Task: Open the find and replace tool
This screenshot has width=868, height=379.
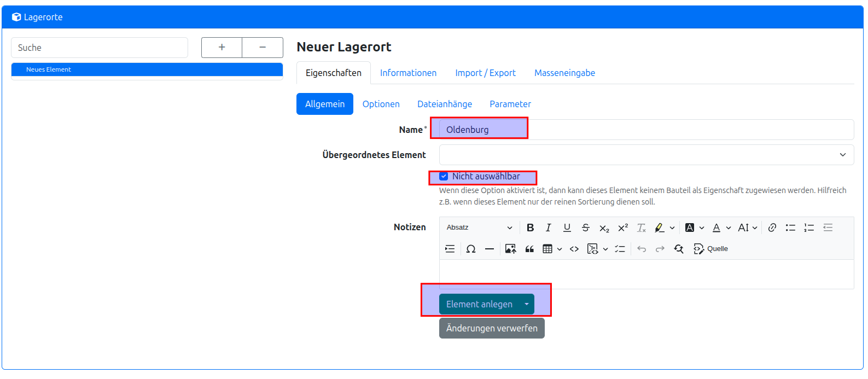Action: click(x=679, y=249)
